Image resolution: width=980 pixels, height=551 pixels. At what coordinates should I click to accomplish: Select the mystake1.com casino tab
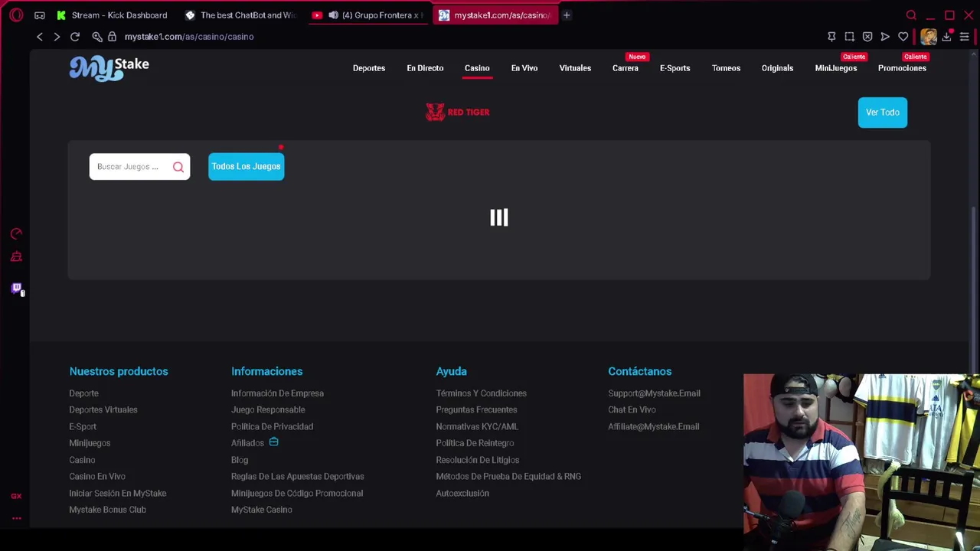click(x=496, y=15)
